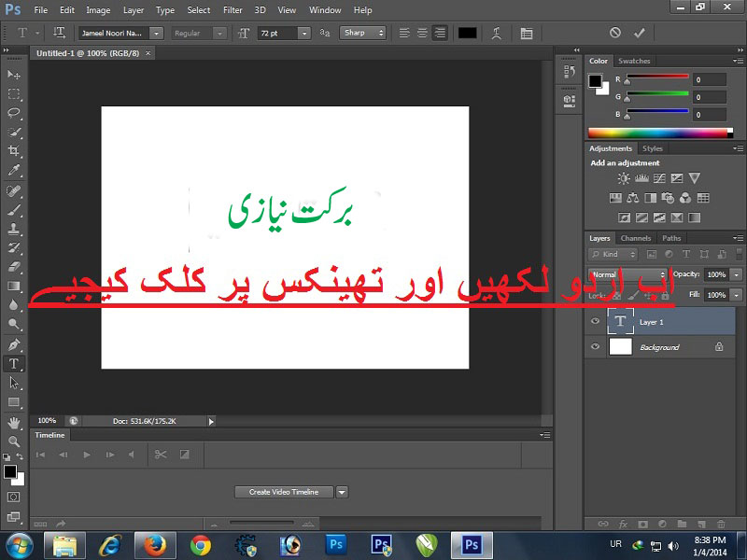Select the Healing Brush tool

pos(14,191)
